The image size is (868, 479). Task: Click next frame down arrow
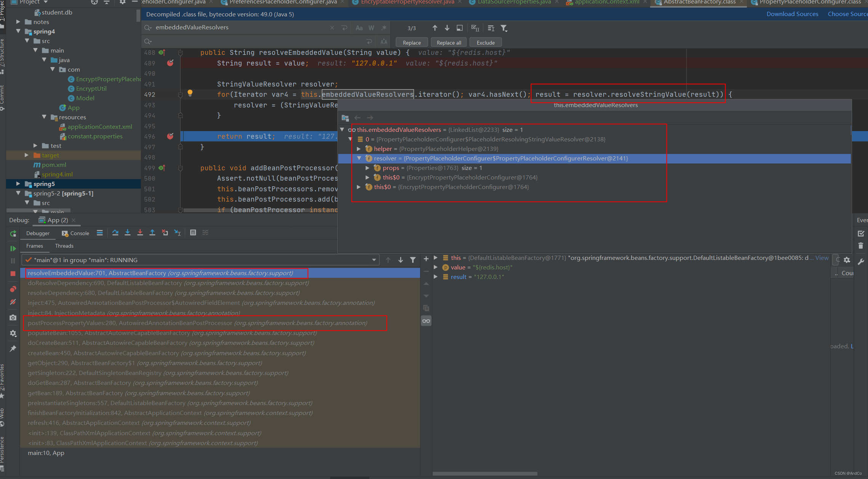(401, 260)
